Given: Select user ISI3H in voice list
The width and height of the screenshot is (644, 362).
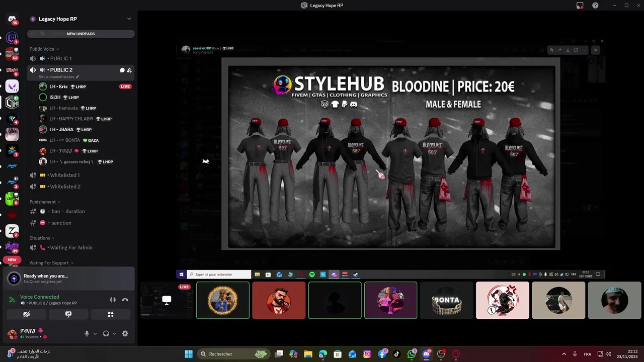Looking at the screenshot, I should click(x=86, y=97).
